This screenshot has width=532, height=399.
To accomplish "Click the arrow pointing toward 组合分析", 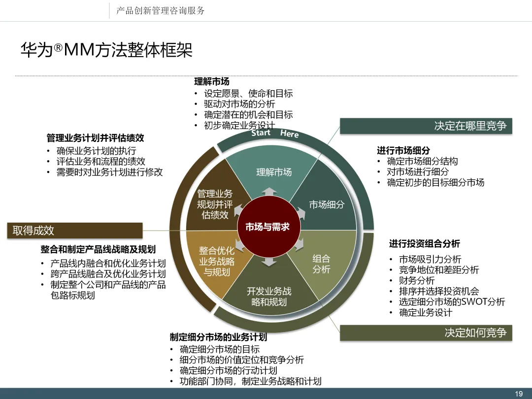I will [299, 245].
